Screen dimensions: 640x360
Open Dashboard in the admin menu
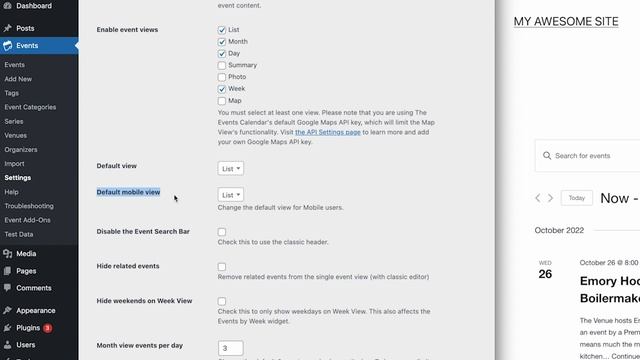(34, 6)
